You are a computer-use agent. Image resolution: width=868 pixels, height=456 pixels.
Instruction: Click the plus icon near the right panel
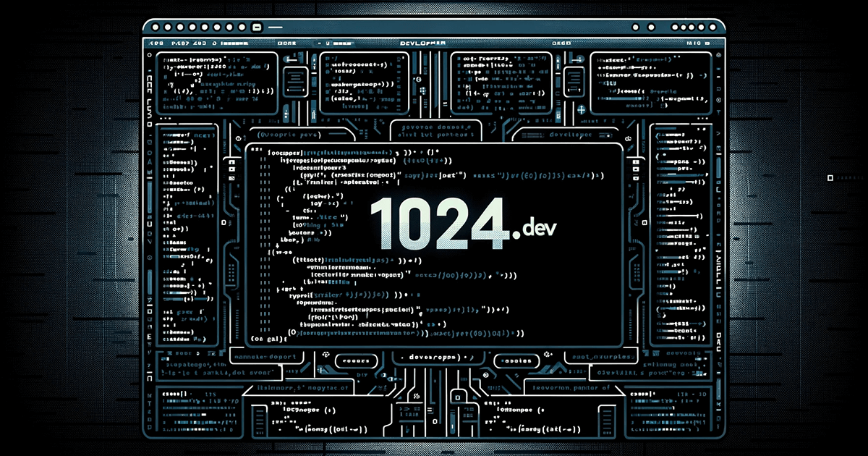pos(582,109)
